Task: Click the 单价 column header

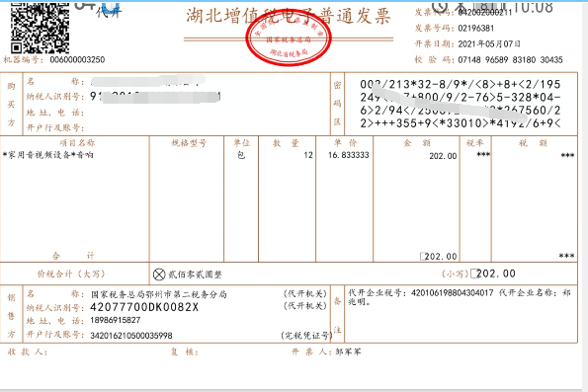Action: 345,143
